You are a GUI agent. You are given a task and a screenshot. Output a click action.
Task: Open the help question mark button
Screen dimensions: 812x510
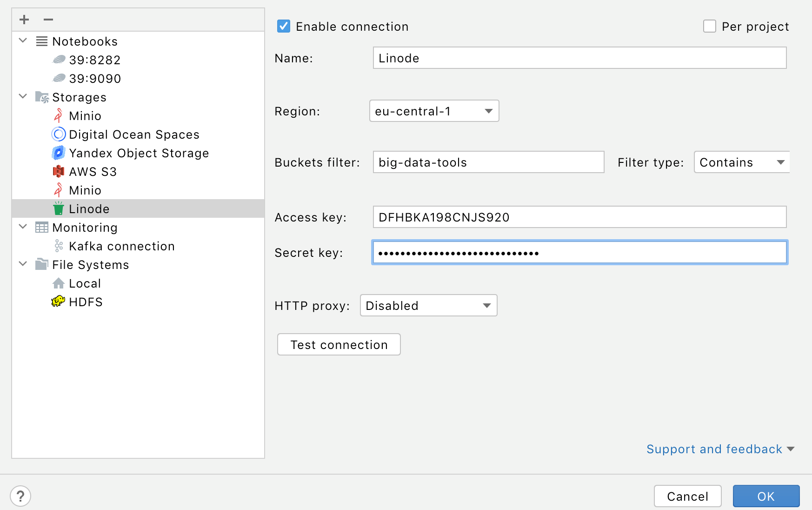pyautogui.click(x=20, y=496)
